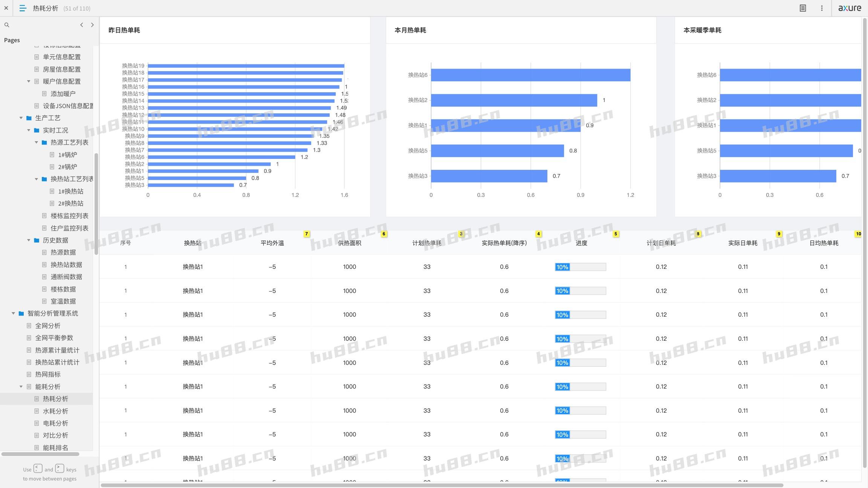Image resolution: width=868 pixels, height=488 pixels.
Task: Click the bottom horizontal scrollbar of content
Action: tap(442, 485)
